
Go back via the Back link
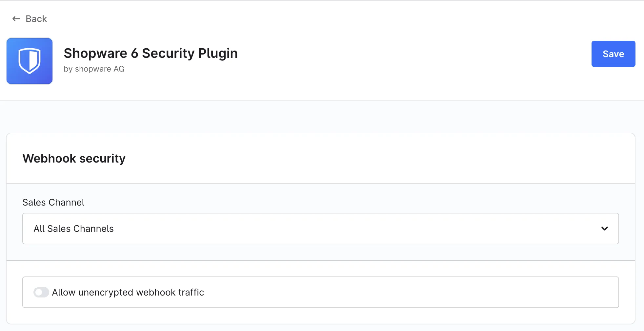click(x=30, y=19)
